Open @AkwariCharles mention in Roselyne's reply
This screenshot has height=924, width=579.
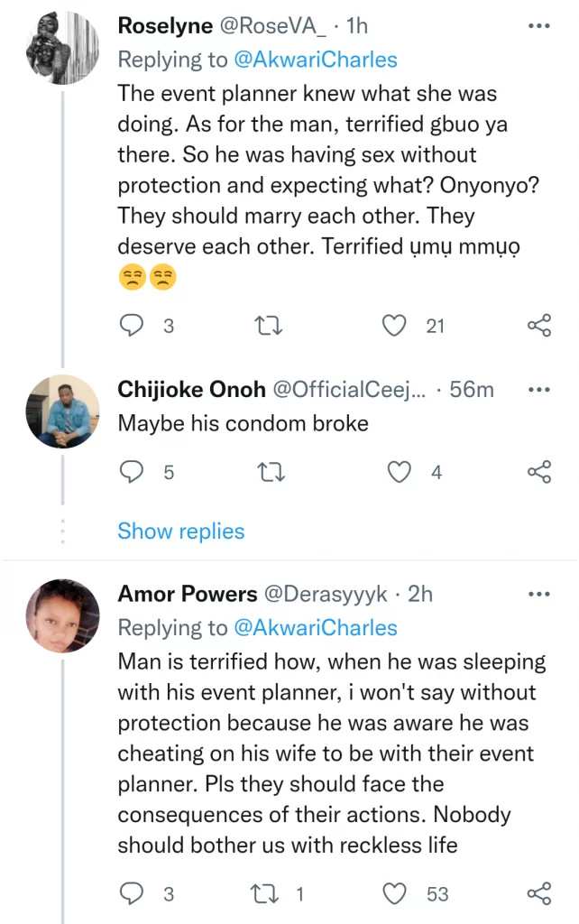(x=315, y=60)
